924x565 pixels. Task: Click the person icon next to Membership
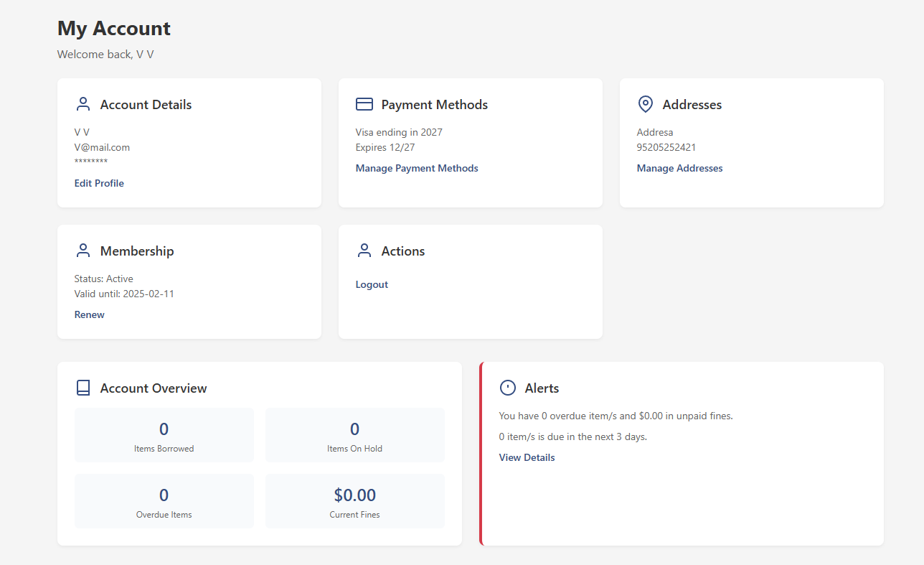point(83,251)
